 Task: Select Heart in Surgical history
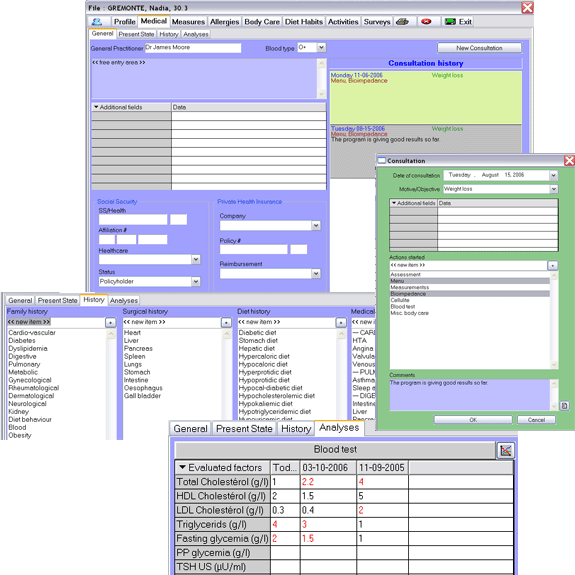pyautogui.click(x=132, y=333)
